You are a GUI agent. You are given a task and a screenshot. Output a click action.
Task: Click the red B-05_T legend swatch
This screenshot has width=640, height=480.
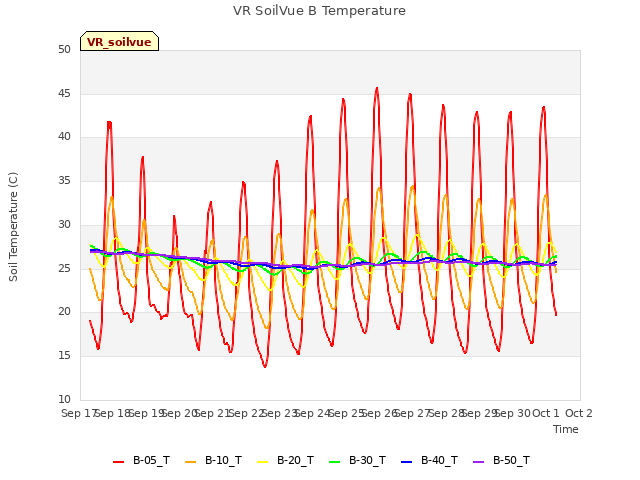[118, 462]
